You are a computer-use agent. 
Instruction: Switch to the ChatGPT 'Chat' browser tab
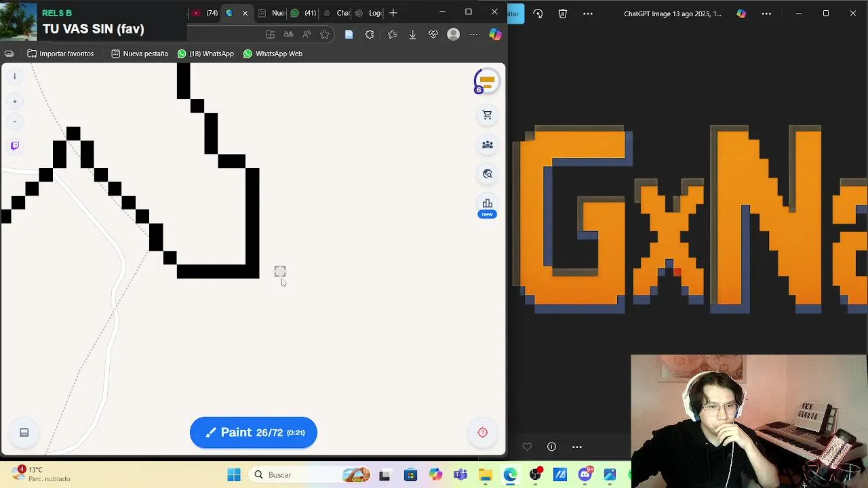point(336,13)
